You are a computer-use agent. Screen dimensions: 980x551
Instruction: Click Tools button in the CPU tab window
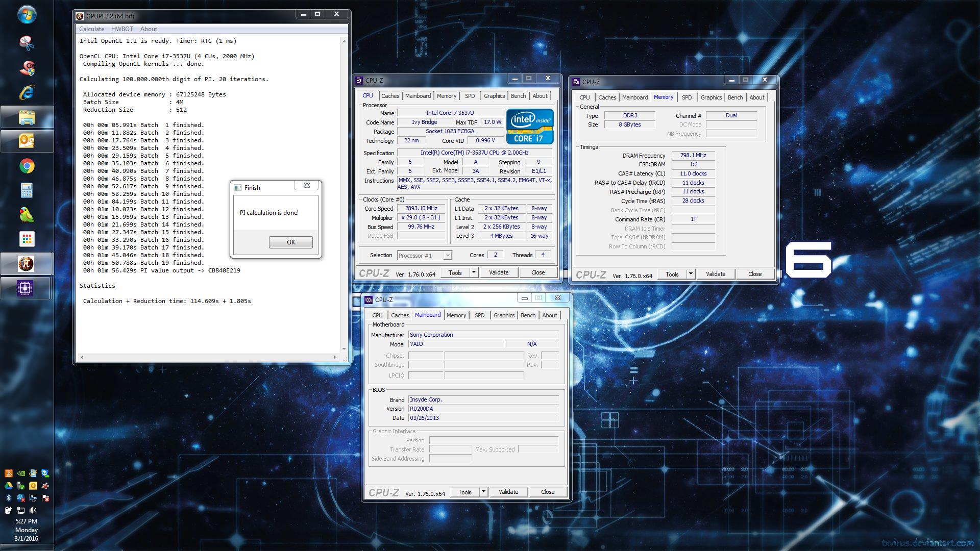455,272
